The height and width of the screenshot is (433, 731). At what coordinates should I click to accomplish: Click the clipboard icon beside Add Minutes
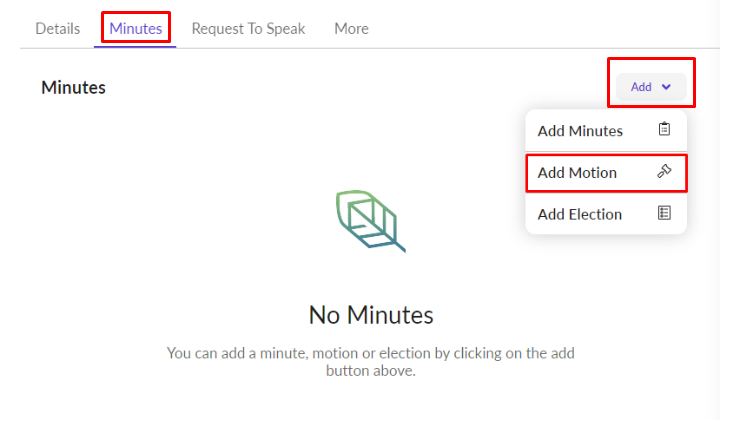coord(664,130)
